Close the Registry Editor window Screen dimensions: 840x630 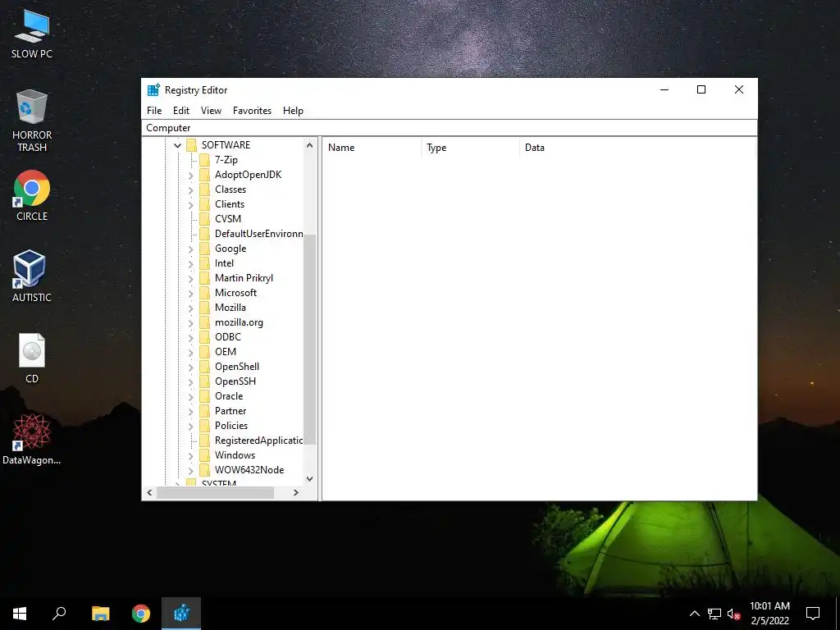click(739, 89)
